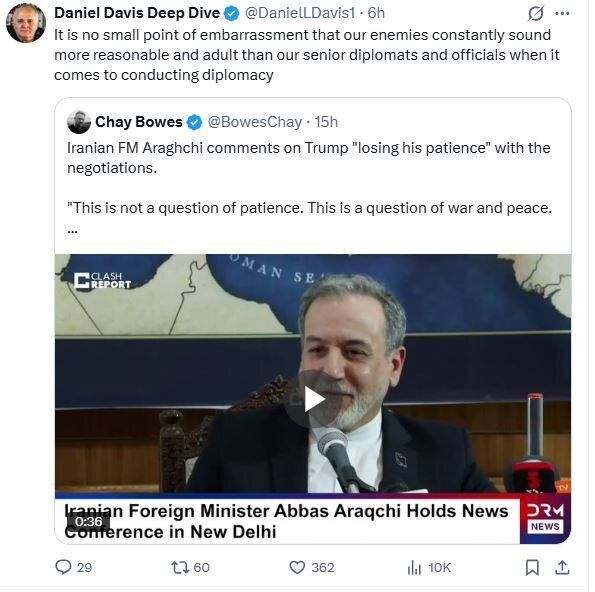Like the post with heart icon
The width and height of the screenshot is (595, 592).
pos(297,567)
